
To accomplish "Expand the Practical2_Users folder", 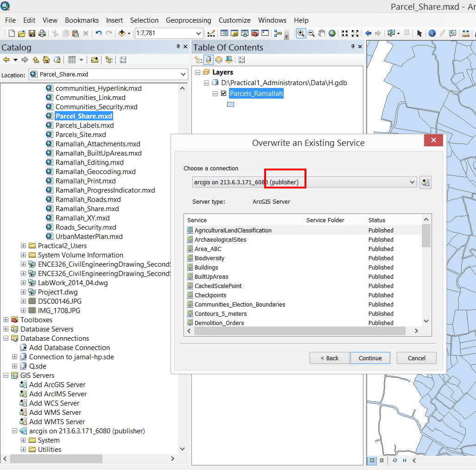I will click(x=23, y=245).
